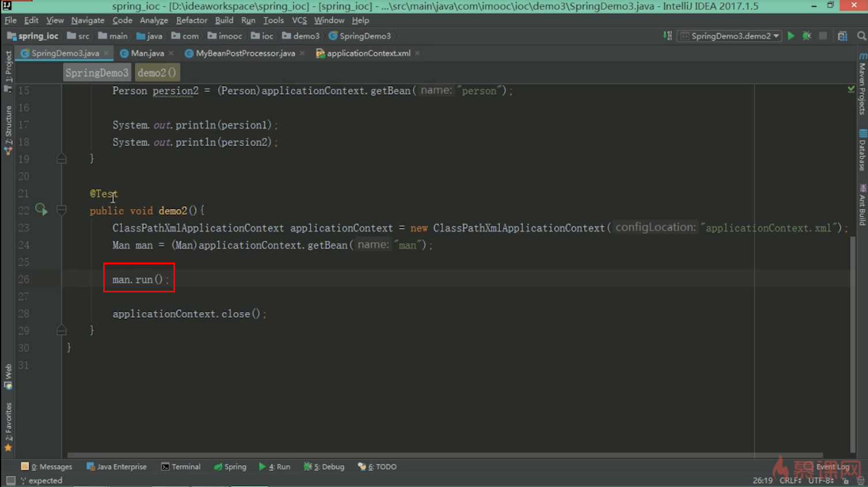Open the Event Log panel

[x=827, y=467]
